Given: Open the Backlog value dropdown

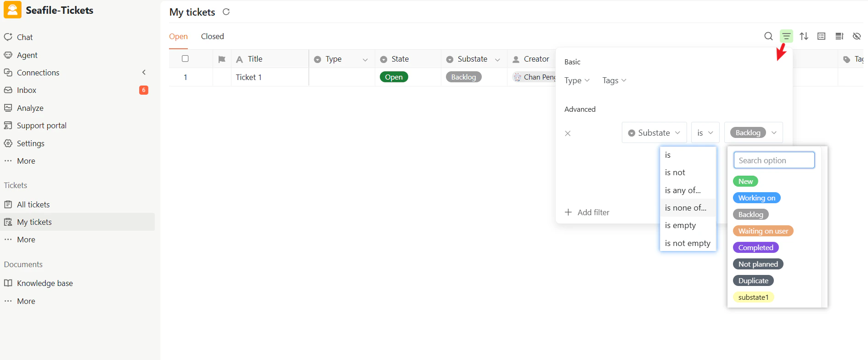Looking at the screenshot, I should [x=753, y=133].
